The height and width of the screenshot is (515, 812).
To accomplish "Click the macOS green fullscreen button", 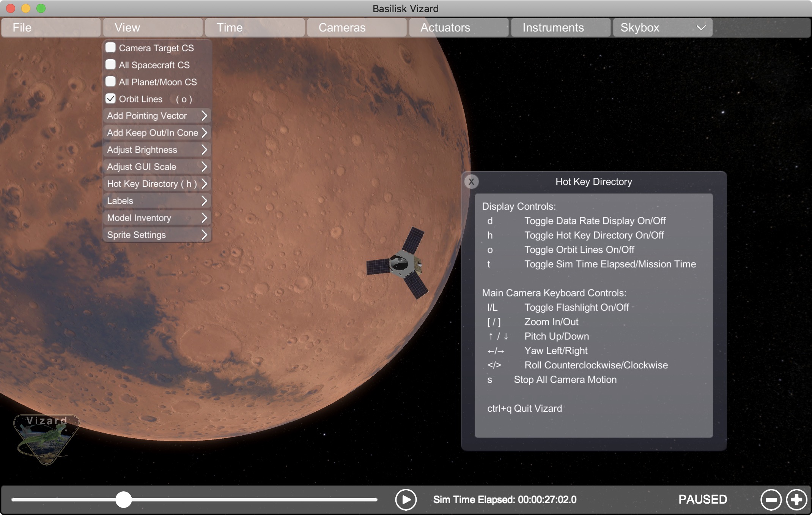I will pos(41,8).
